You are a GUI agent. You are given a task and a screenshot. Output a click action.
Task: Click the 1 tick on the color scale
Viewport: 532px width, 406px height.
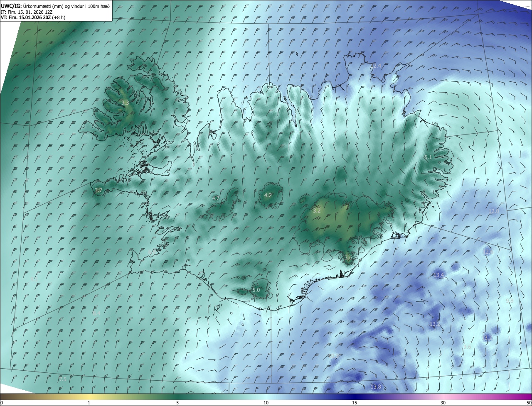(89, 403)
